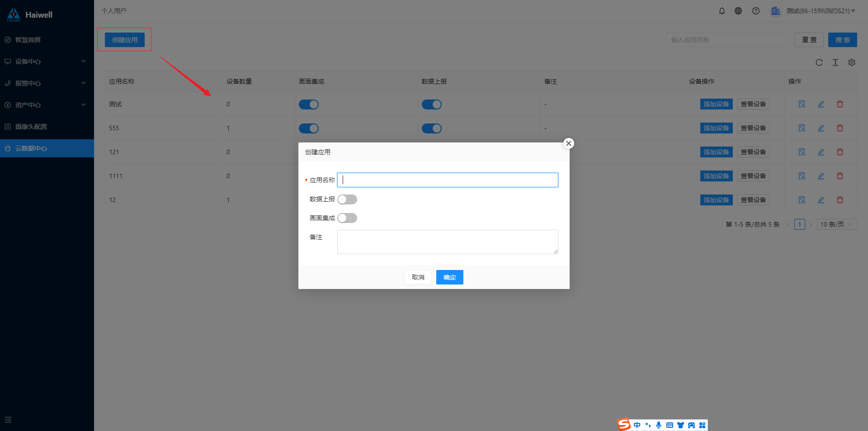Click previous page arrow in pagination

coord(789,224)
